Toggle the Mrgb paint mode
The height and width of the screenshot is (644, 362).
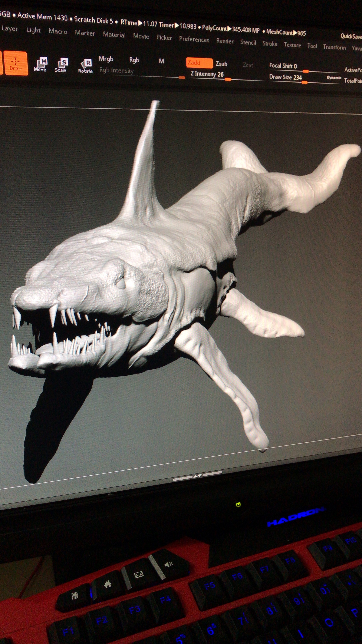106,59
